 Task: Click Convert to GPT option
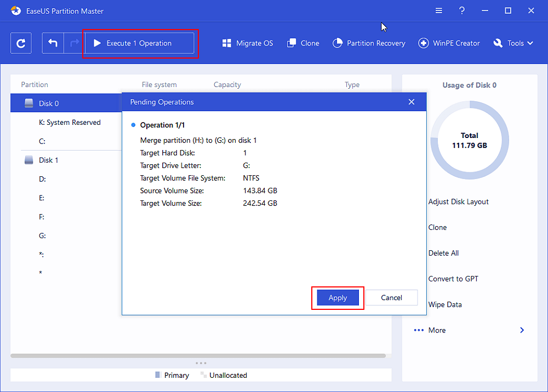(453, 279)
